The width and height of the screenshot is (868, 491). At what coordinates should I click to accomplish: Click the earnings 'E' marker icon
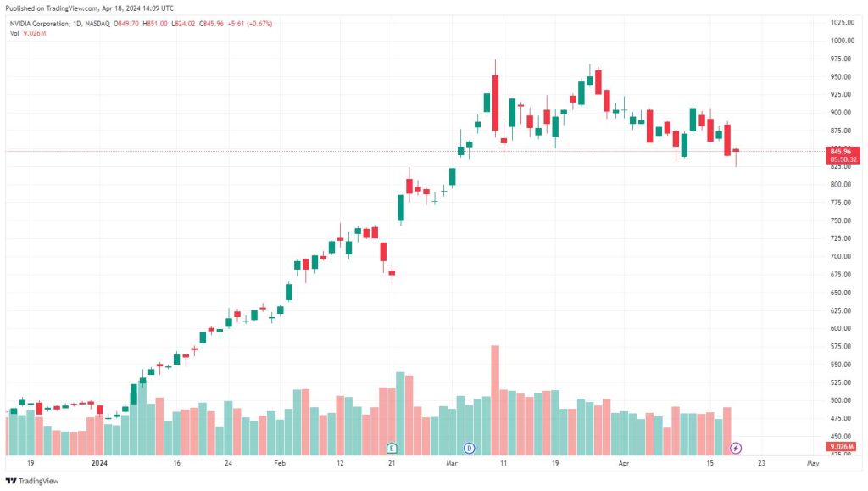[392, 448]
